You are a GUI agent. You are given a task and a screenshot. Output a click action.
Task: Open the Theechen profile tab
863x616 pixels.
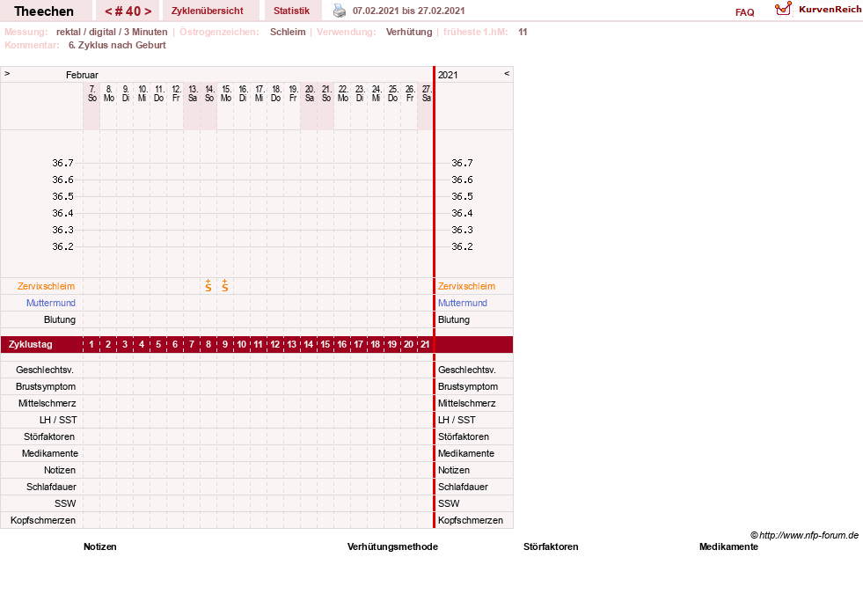[44, 11]
